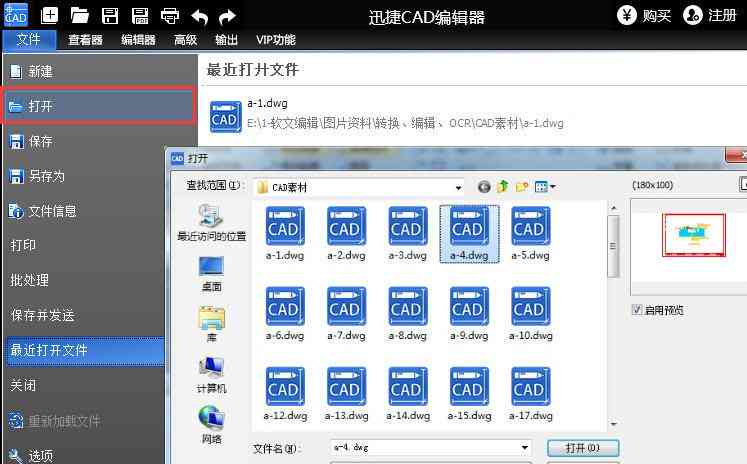Select file a-17.dwg
The width and height of the screenshot is (747, 464).
[x=530, y=394]
